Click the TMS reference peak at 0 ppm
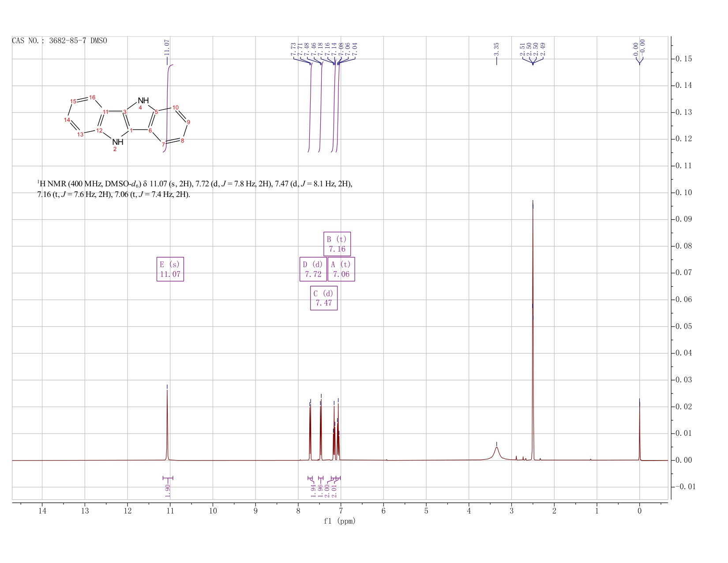Image resolution: width=728 pixels, height=563 pixels. [x=639, y=431]
